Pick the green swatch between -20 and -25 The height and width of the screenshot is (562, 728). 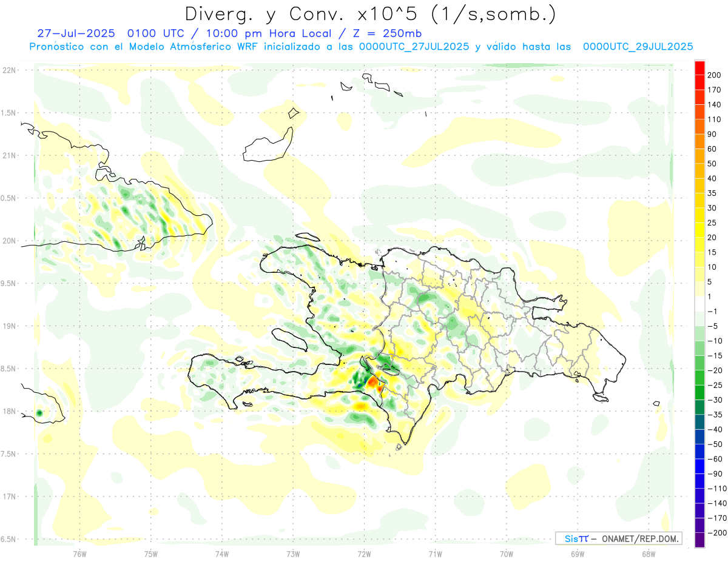[699, 377]
